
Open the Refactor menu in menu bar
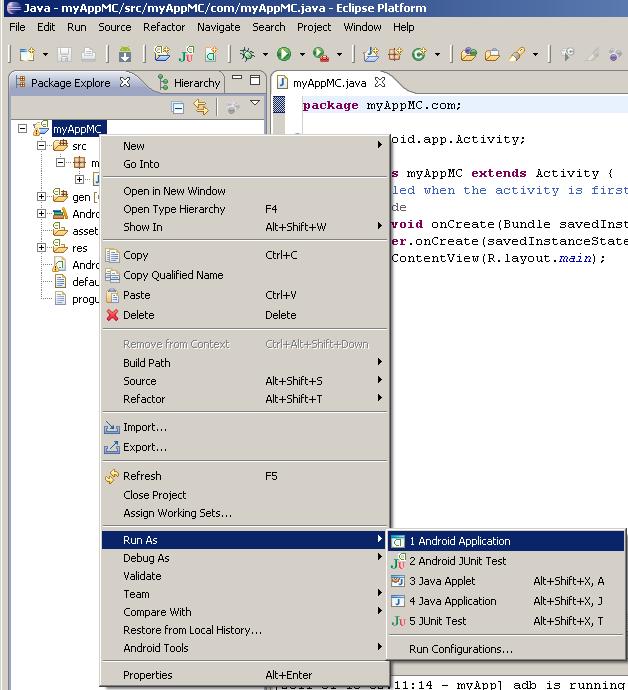coord(164,27)
